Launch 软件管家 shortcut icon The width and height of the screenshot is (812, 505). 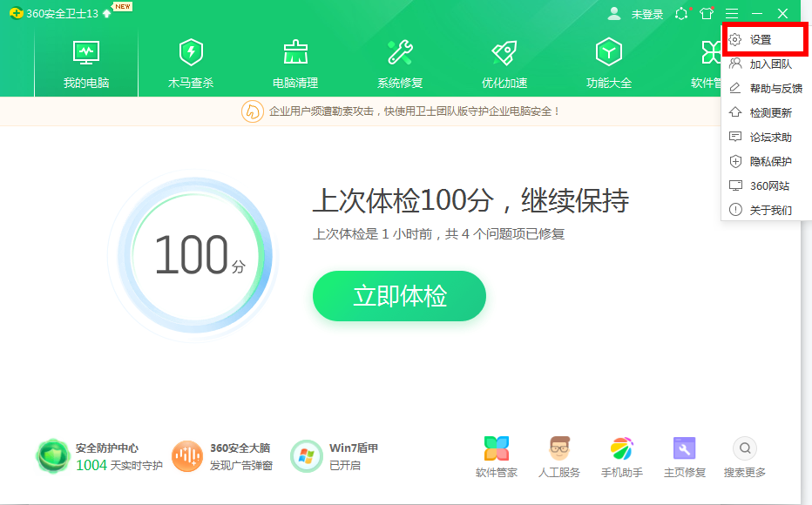[x=496, y=448]
